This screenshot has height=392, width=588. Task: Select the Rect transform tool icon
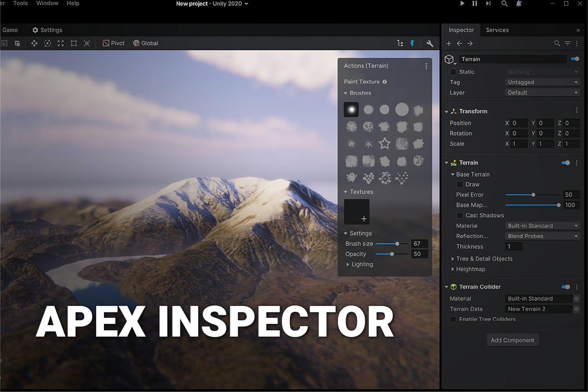coord(74,43)
